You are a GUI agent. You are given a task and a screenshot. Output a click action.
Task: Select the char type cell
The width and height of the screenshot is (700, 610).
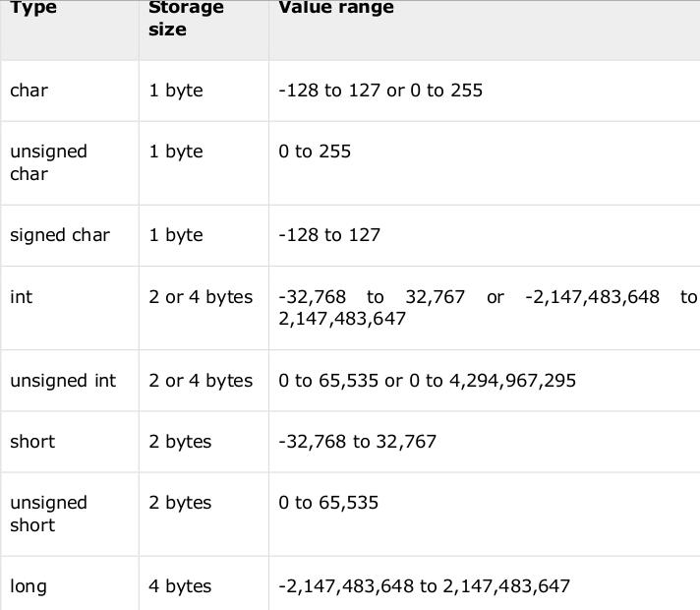point(69,91)
